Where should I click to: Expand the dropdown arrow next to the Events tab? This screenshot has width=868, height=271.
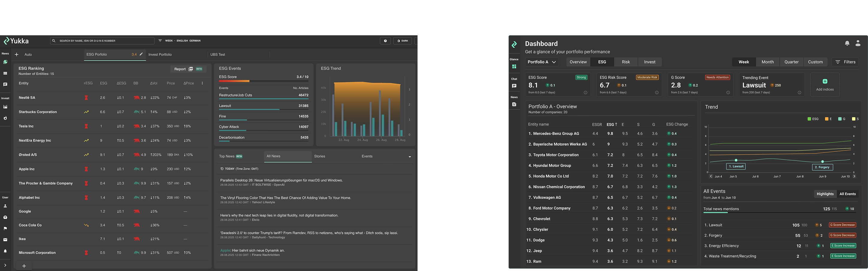click(x=410, y=156)
